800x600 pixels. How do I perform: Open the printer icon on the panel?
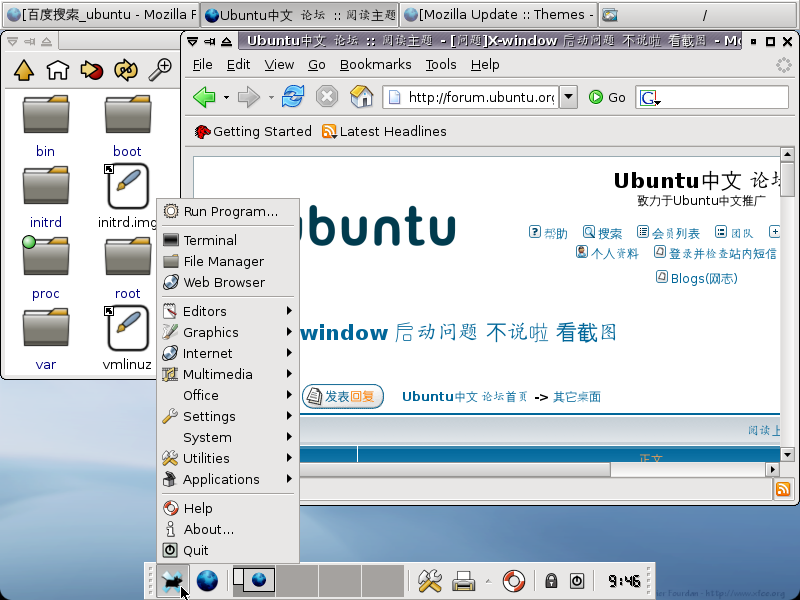coord(463,581)
